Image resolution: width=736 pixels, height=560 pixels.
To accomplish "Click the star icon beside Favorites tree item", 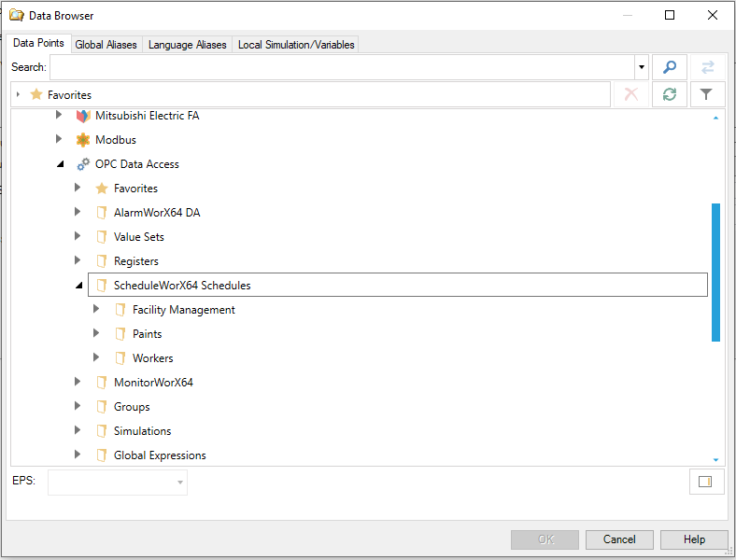I will coord(102,189).
